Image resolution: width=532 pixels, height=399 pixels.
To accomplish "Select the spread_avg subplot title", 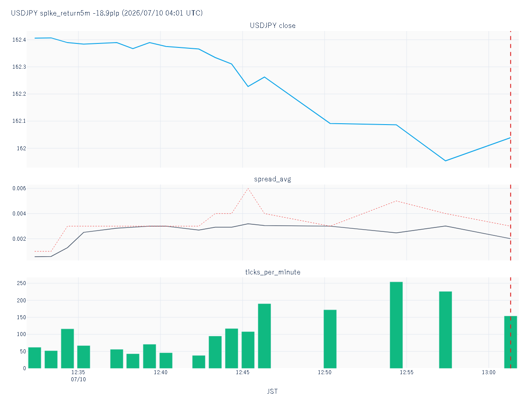I will [273, 179].
